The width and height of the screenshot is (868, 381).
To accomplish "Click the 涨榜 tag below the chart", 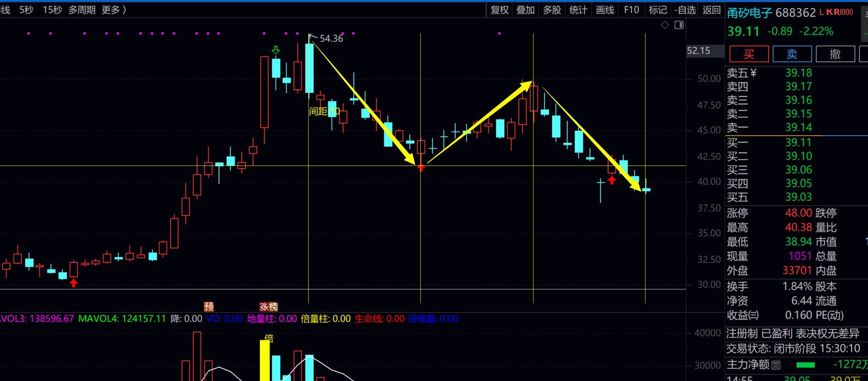I will click(x=268, y=306).
